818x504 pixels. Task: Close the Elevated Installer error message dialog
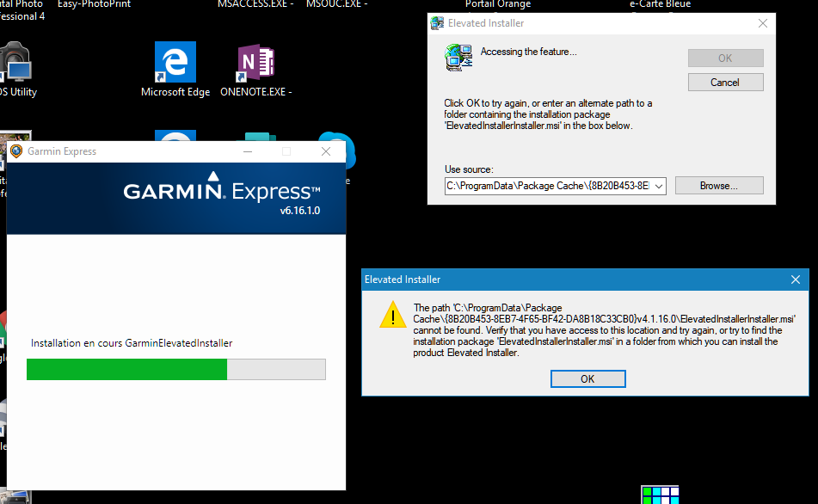pyautogui.click(x=796, y=280)
